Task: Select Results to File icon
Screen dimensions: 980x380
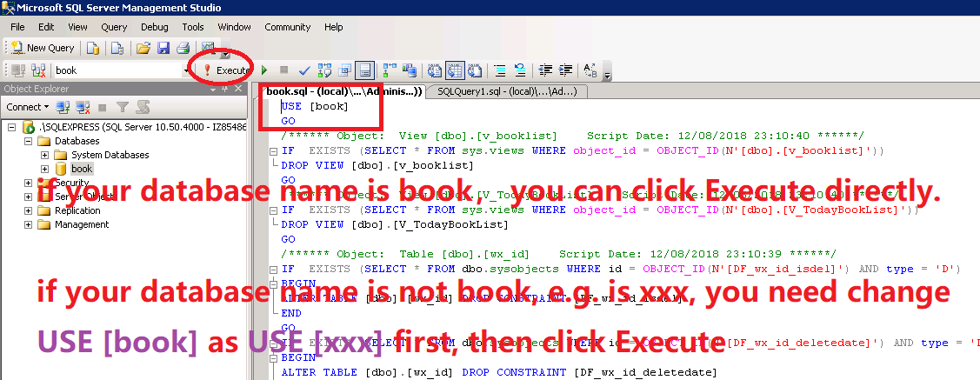Action: point(475,70)
